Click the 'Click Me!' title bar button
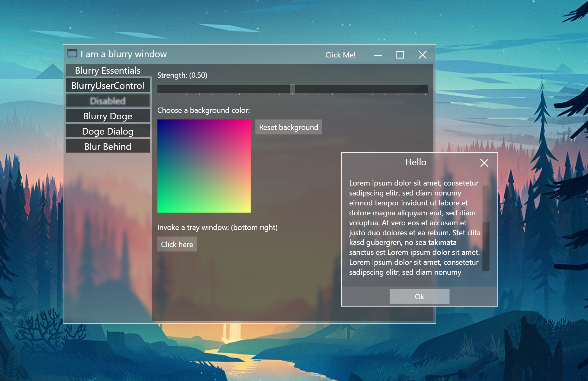Viewport: 588px width, 381px height. [340, 55]
